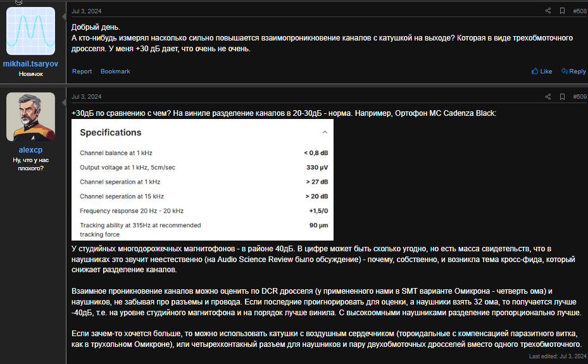Click the '< 0,8 dB' value

316,153
